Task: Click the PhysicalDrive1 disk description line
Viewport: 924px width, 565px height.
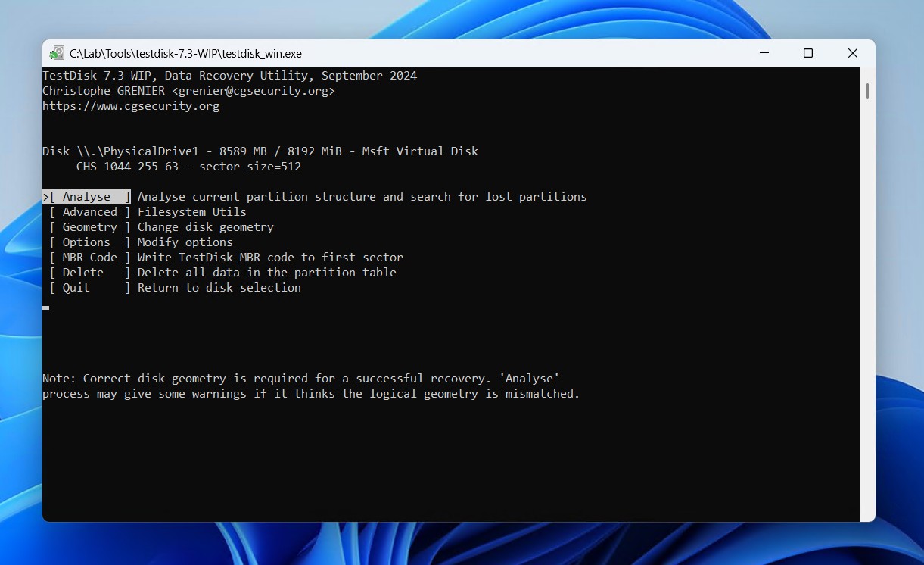Action: click(260, 151)
